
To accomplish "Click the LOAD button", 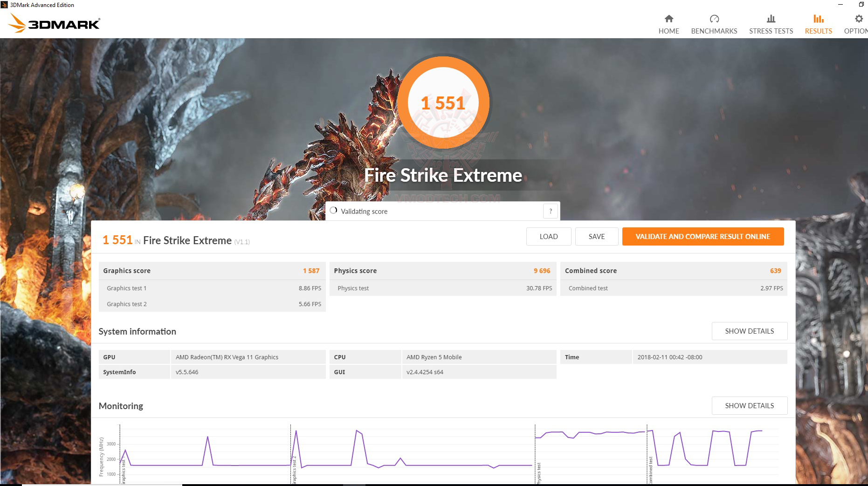I will (x=549, y=236).
